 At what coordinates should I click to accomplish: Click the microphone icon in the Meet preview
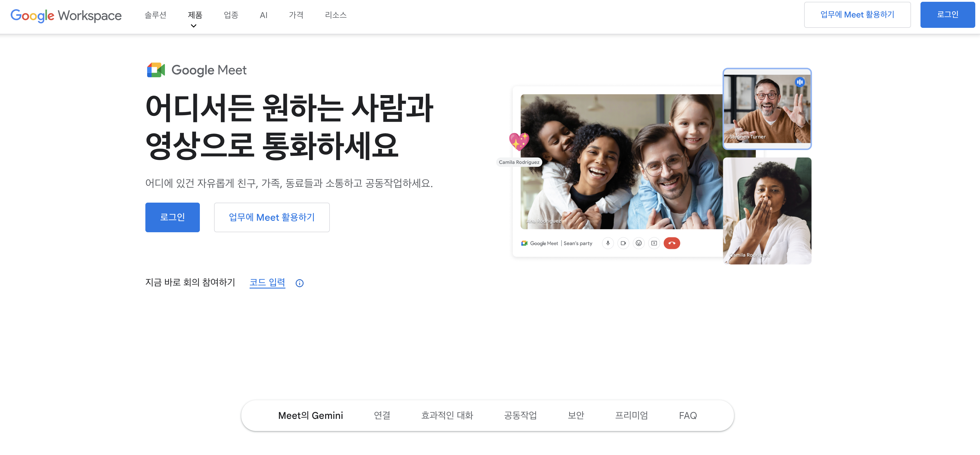coord(608,243)
